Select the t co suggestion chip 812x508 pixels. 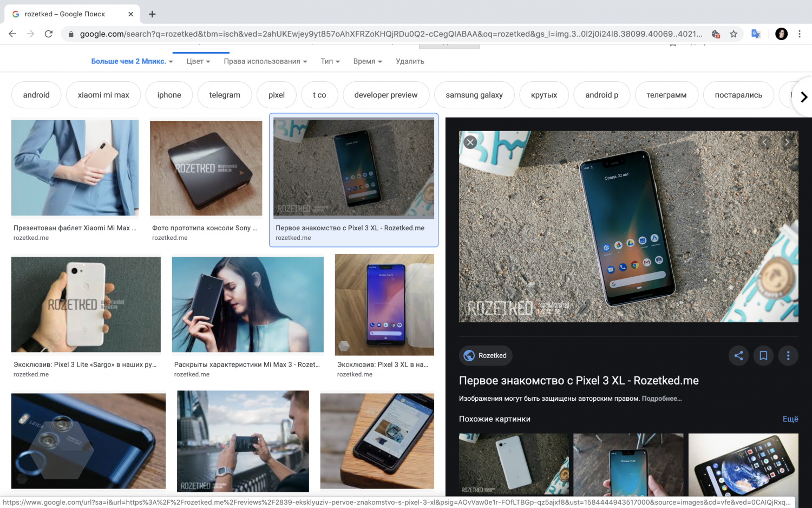click(x=319, y=95)
